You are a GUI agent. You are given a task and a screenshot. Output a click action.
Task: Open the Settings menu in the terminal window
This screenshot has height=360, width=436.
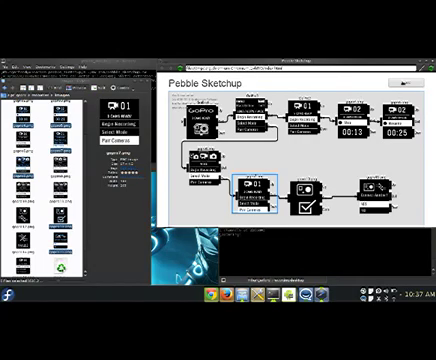point(67,67)
